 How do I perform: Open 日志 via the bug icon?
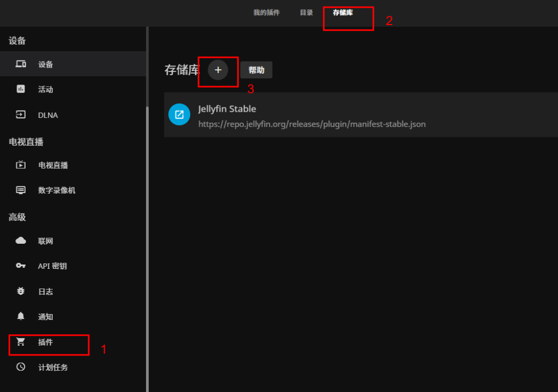21,292
